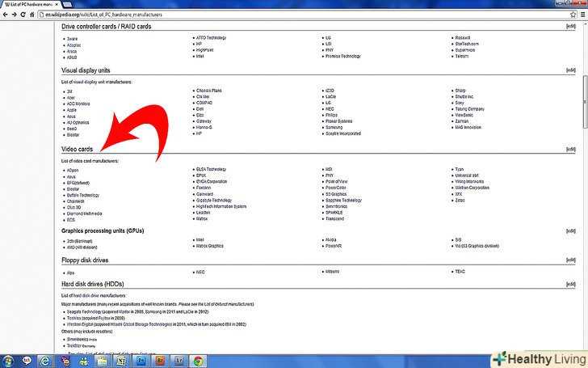Open the StarTech.com link
Viewport: 588px width, 368px height.
pyautogui.click(x=467, y=44)
